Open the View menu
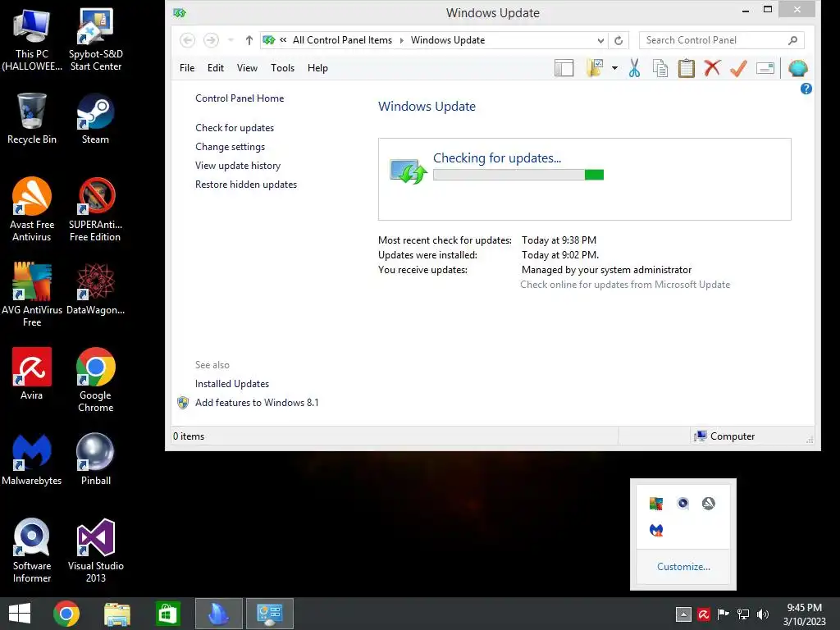This screenshot has width=840, height=630. pyautogui.click(x=247, y=68)
